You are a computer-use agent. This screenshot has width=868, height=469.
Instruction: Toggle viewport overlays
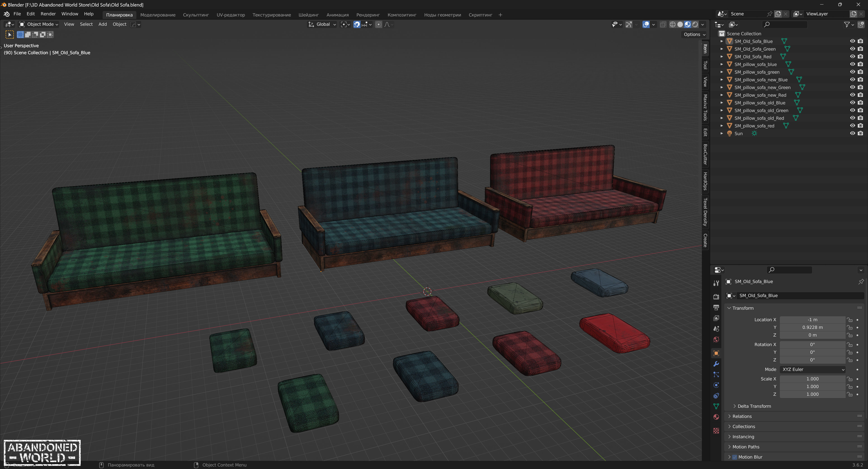point(646,24)
